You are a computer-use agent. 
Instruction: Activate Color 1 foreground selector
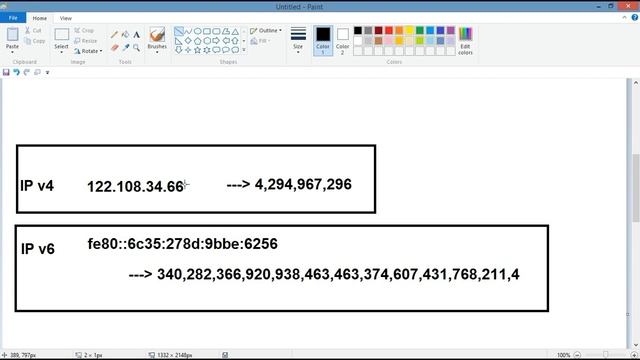pyautogui.click(x=323, y=40)
